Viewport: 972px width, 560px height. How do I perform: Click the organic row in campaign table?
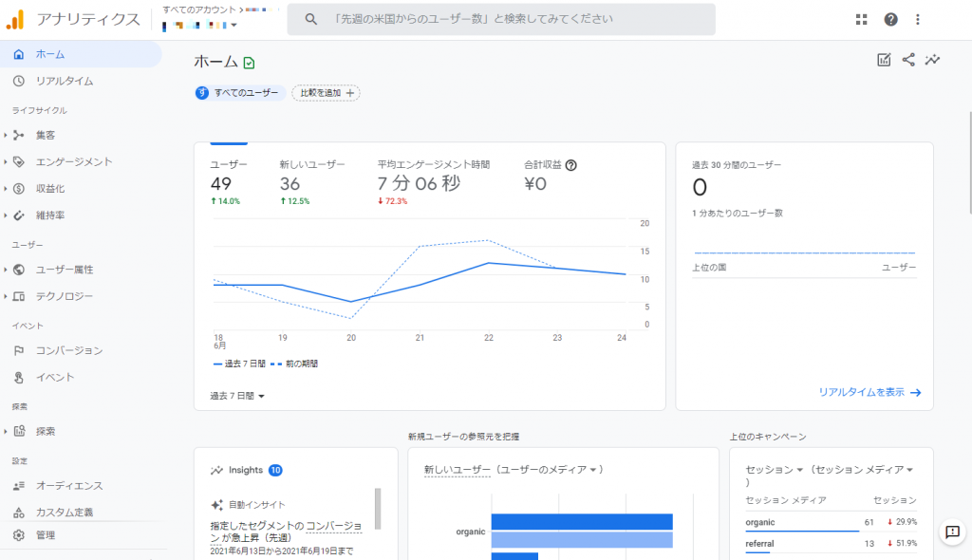[831, 523]
